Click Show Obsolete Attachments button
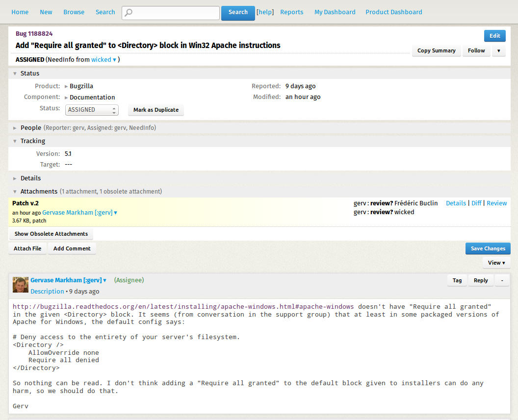Screen dimensions: 518x420 point(51,234)
